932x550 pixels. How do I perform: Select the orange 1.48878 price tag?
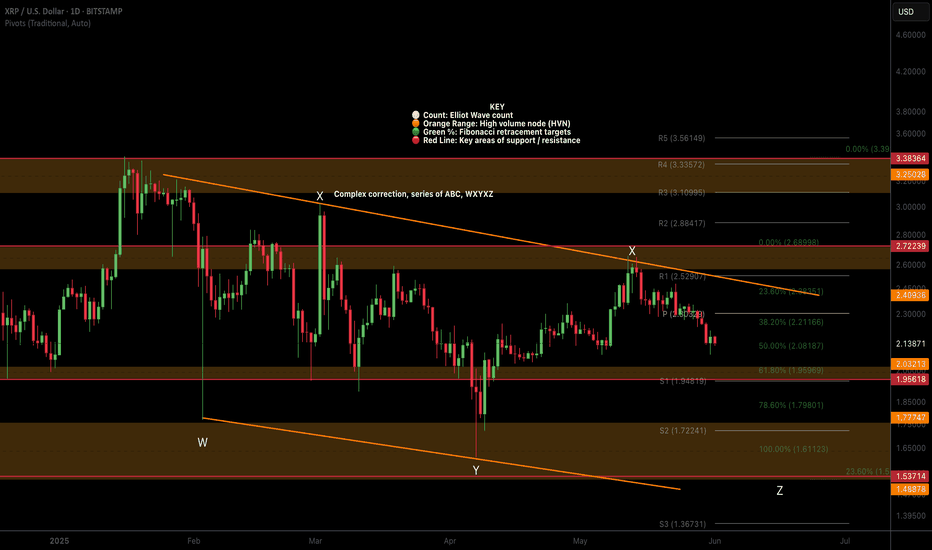tap(911, 489)
